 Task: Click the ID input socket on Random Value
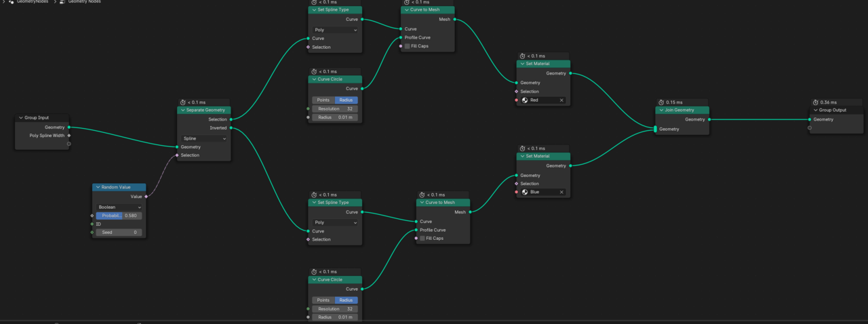pos(92,224)
